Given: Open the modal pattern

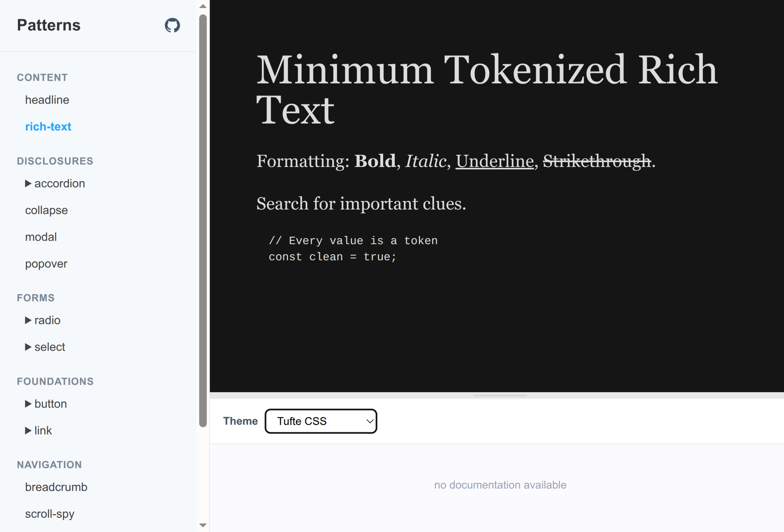Looking at the screenshot, I should 41,237.
